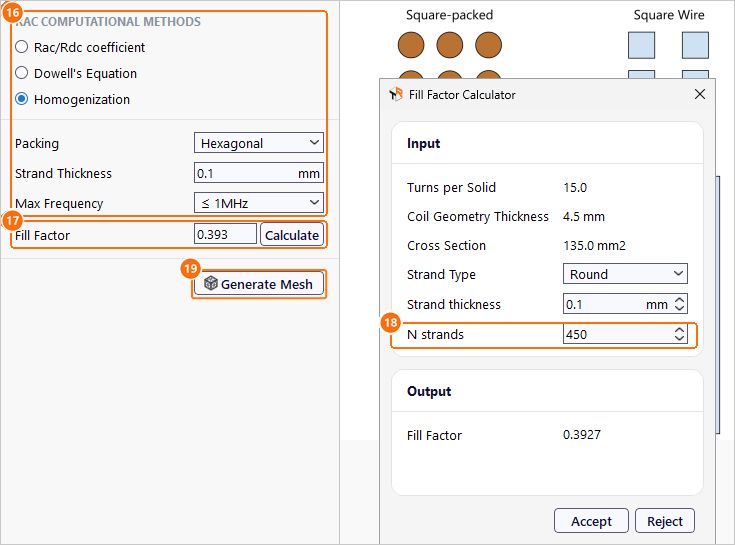The width and height of the screenshot is (735, 545).
Task: Click the Output section heading
Action: click(x=429, y=391)
